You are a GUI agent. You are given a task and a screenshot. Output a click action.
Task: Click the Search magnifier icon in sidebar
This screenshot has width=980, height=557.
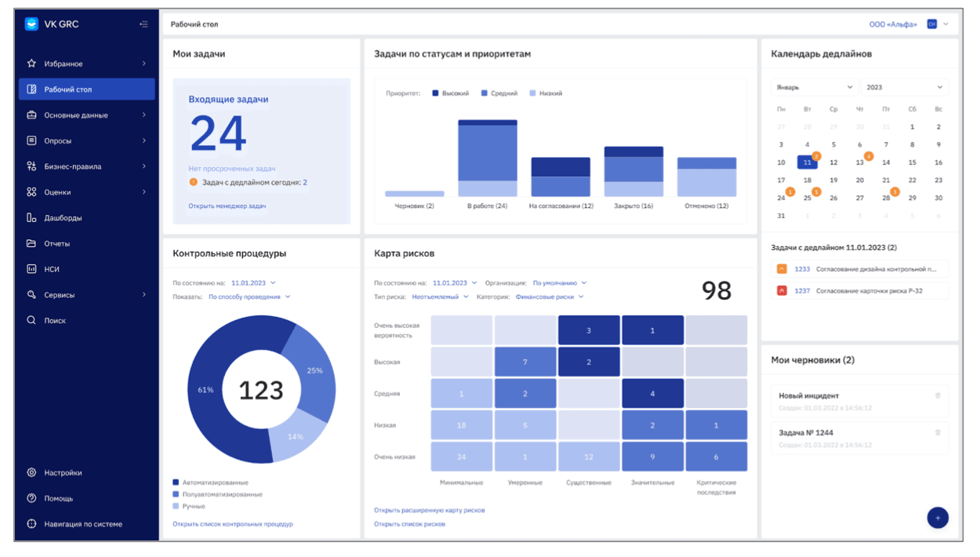pyautogui.click(x=31, y=321)
